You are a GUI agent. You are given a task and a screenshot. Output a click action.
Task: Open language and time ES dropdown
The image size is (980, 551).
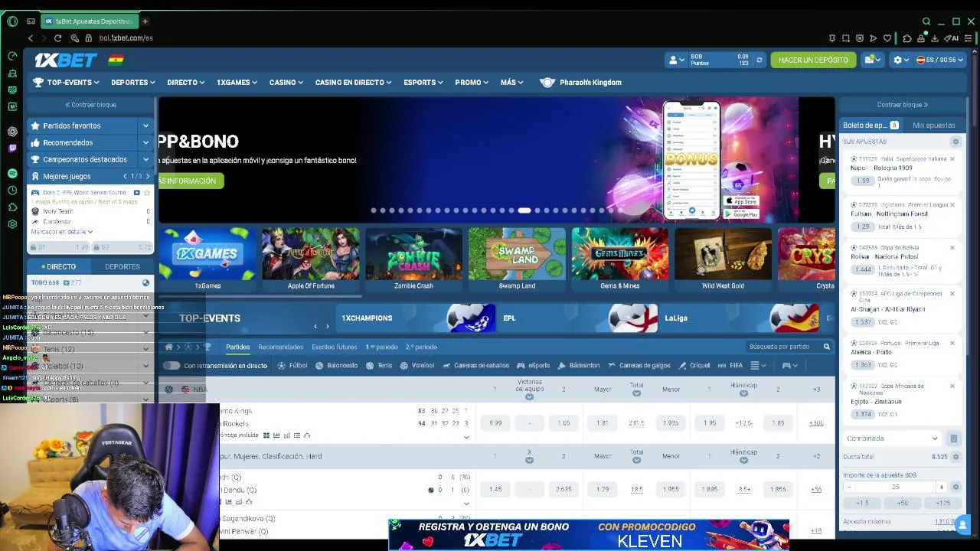(x=940, y=60)
